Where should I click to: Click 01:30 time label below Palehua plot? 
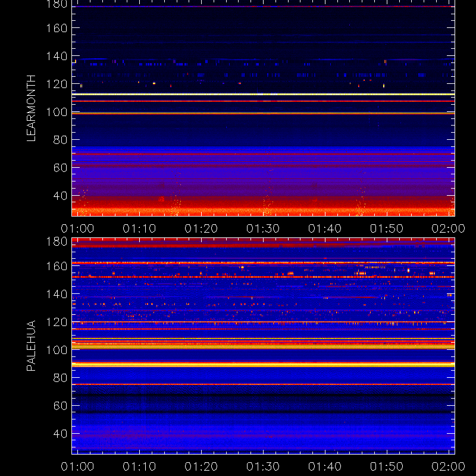(x=263, y=466)
